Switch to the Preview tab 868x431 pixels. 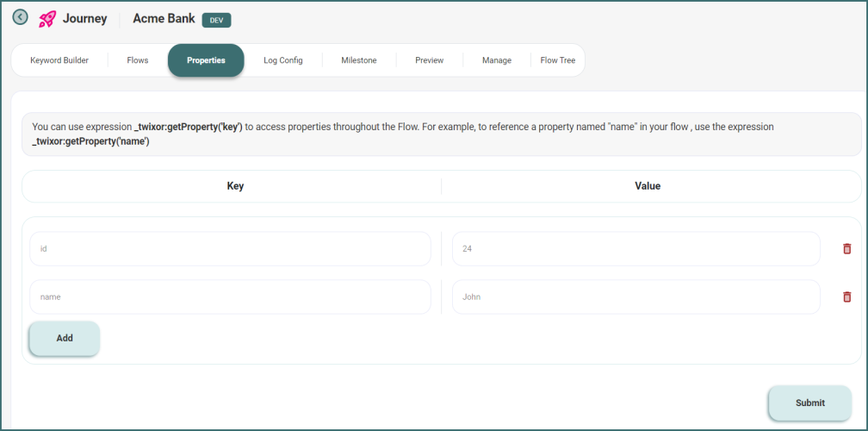pyautogui.click(x=430, y=60)
